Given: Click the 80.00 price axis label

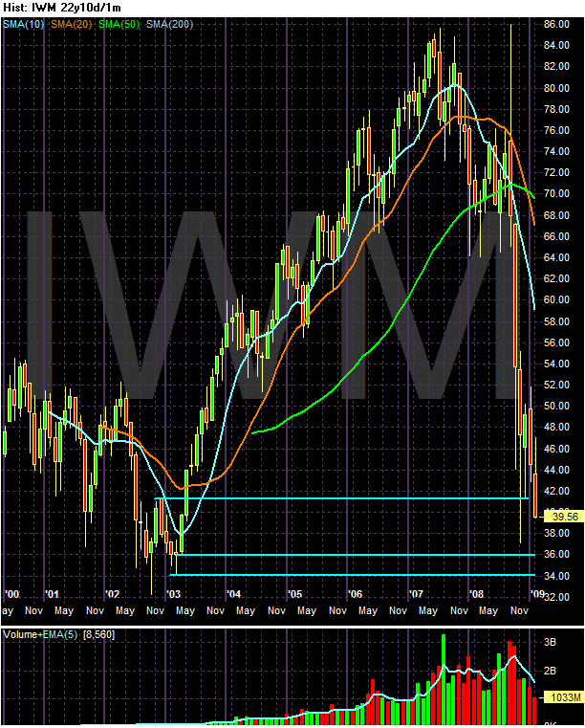Looking at the screenshot, I should 556,88.
